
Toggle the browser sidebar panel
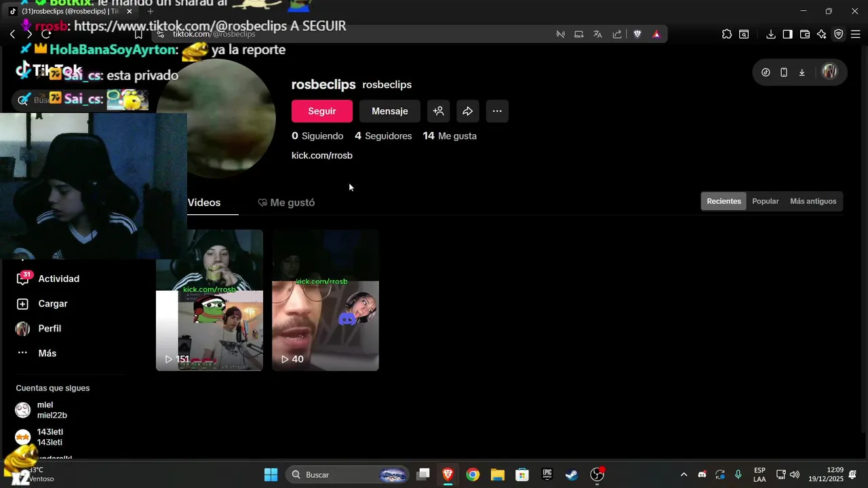tap(787, 34)
